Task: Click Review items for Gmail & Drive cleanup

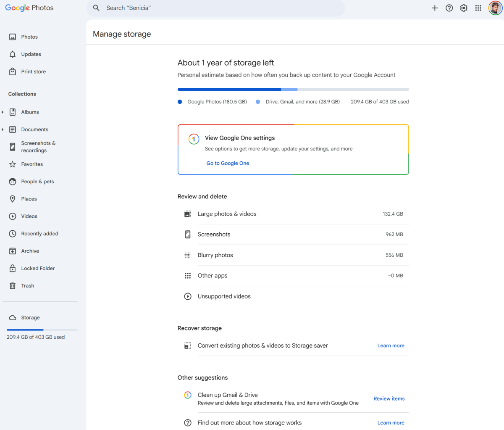Action: click(x=389, y=398)
